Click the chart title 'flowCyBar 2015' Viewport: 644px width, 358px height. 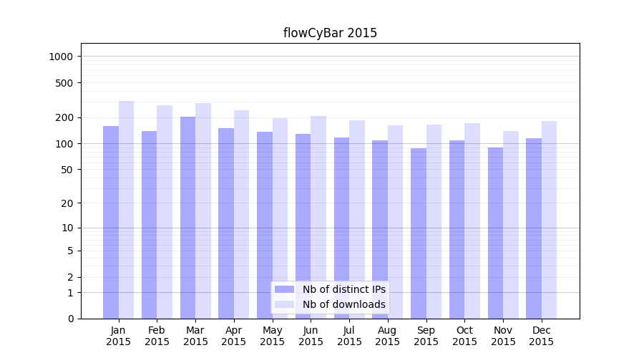pos(330,33)
